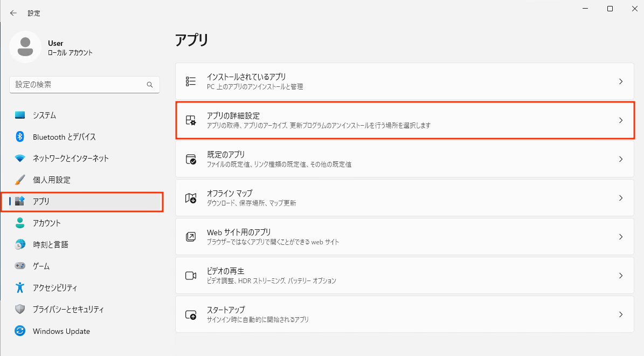Focus the 設定の検索 search box
Viewport: 644px width, 356px height.
click(x=78, y=85)
